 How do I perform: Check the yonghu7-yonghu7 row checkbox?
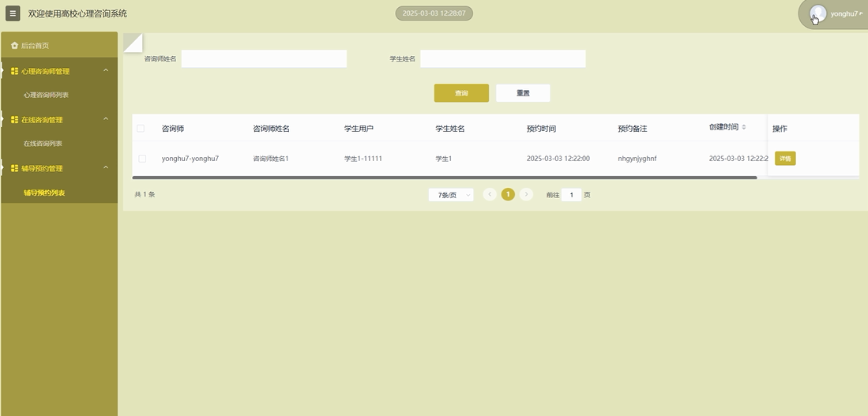click(x=142, y=159)
